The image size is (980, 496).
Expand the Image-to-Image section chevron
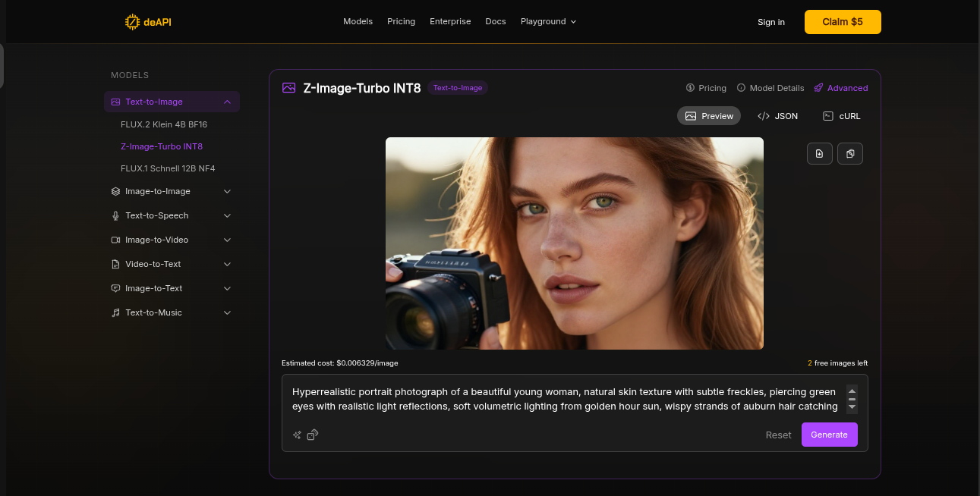(227, 191)
